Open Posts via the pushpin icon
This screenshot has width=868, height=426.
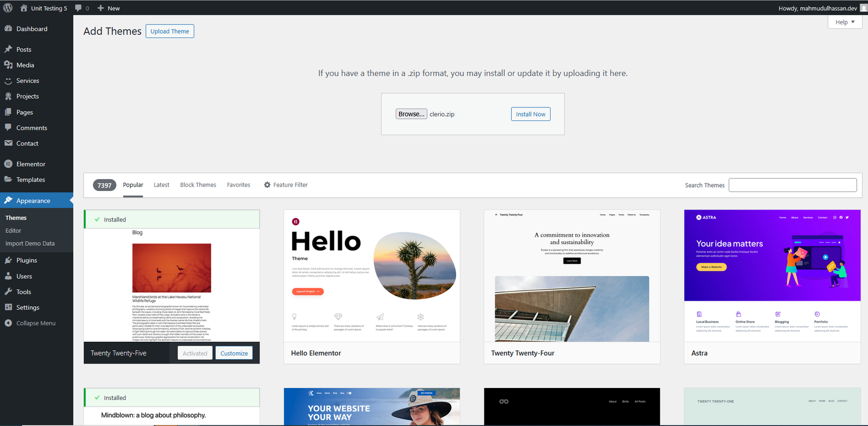pyautogui.click(x=8, y=49)
